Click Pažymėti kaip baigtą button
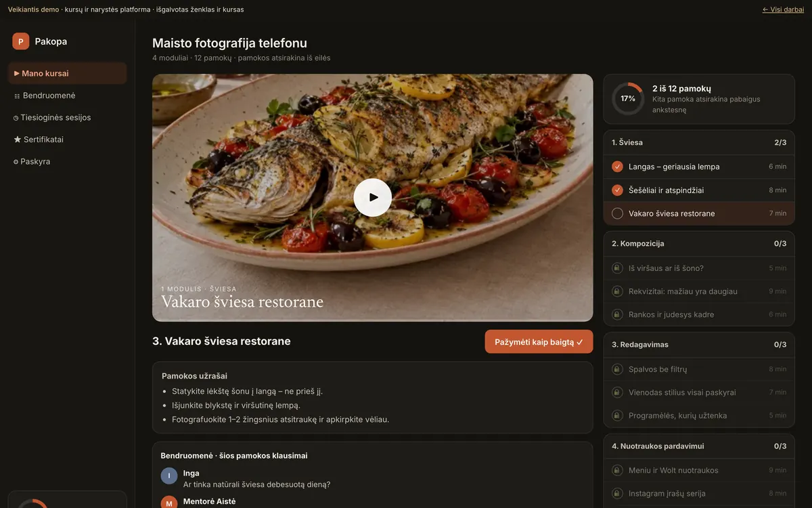The image size is (812, 508). (539, 342)
